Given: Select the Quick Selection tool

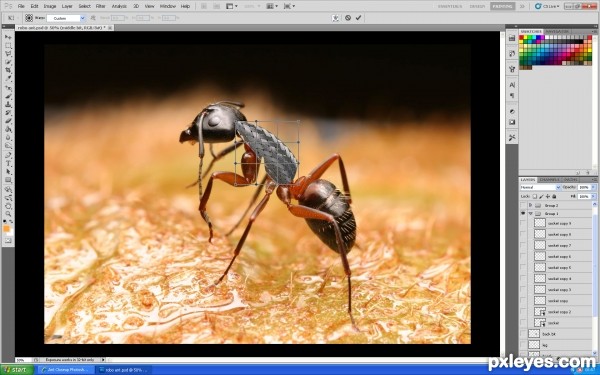Looking at the screenshot, I should tap(8, 62).
